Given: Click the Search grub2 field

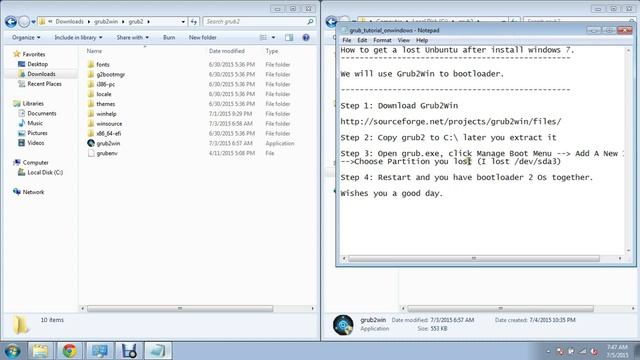Looking at the screenshot, I should click(x=259, y=22).
